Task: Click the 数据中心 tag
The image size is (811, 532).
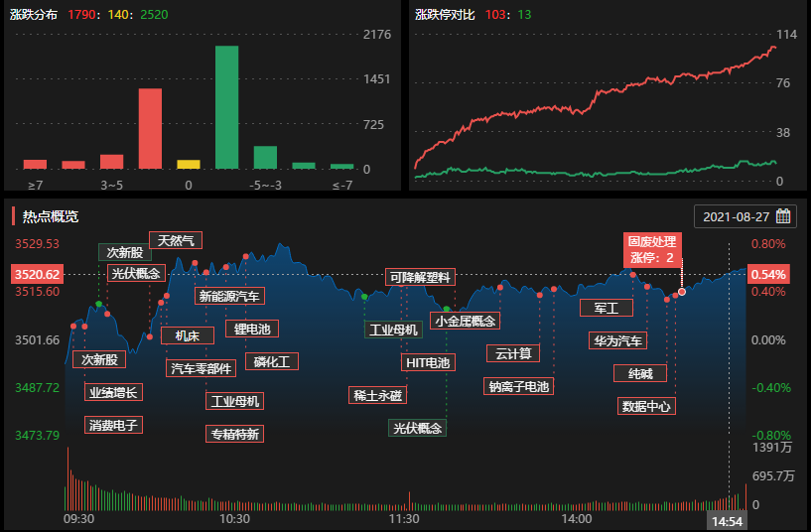Action: pyautogui.click(x=645, y=406)
